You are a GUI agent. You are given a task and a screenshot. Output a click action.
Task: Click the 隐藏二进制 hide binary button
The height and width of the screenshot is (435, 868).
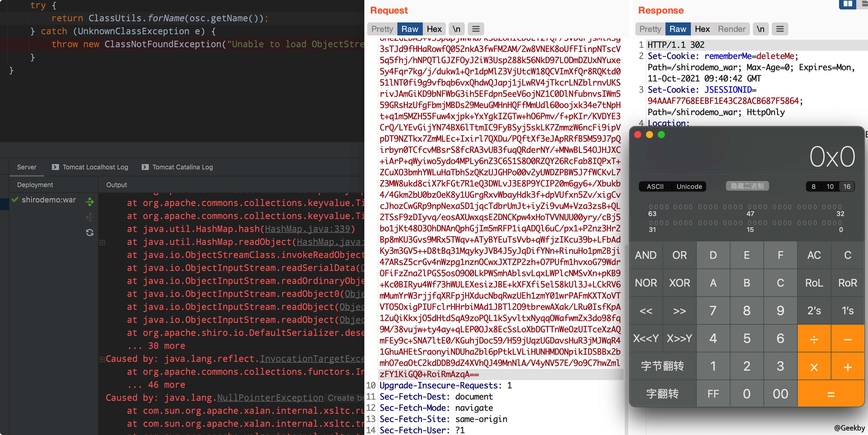(x=747, y=186)
